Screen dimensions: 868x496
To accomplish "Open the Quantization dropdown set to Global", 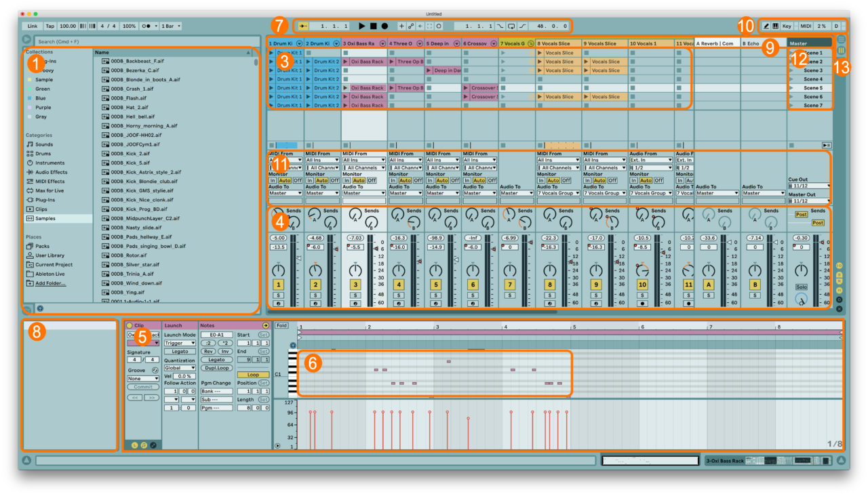I will pos(180,368).
